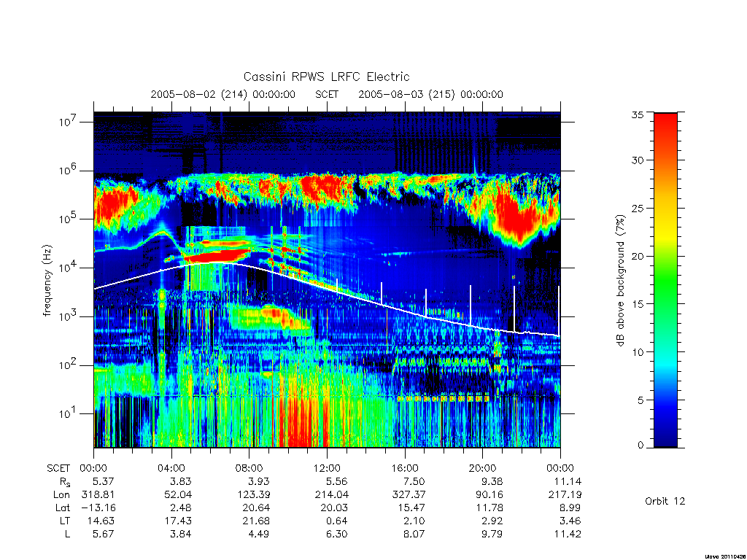Click the L value 11.42
747x560 pixels.
coord(568,534)
